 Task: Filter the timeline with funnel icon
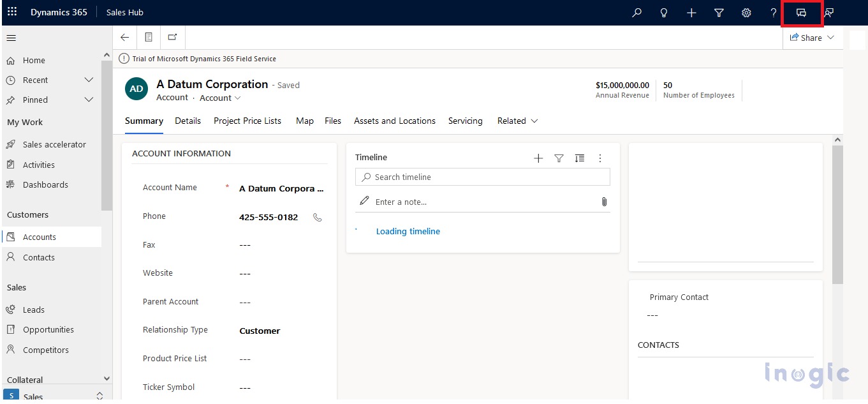pyautogui.click(x=559, y=158)
